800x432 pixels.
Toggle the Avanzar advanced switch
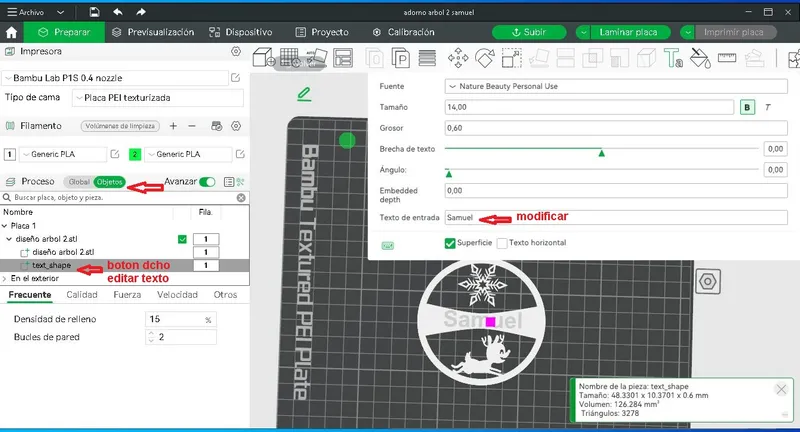pyautogui.click(x=207, y=182)
